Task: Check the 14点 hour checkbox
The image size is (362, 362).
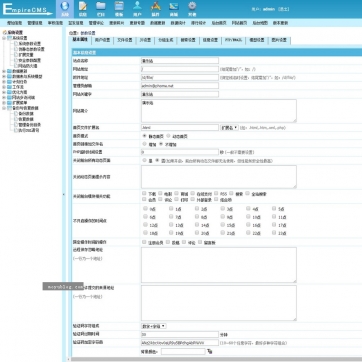Action: point(197,225)
